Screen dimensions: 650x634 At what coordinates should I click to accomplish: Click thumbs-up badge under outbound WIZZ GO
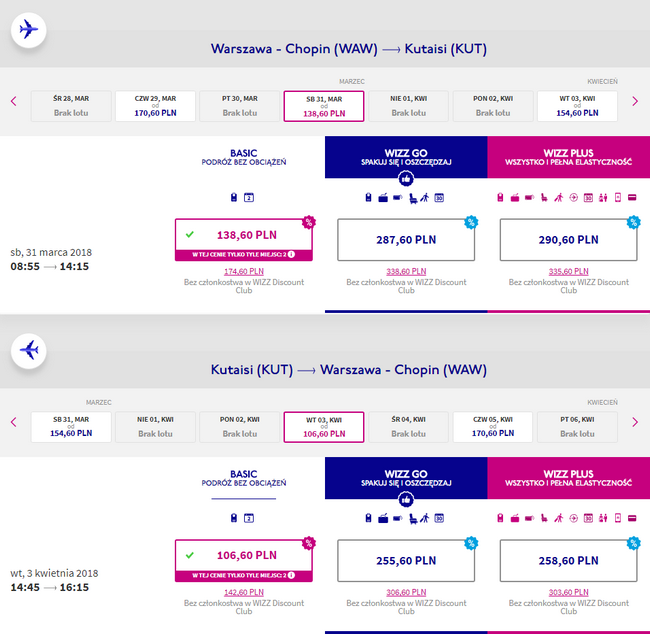coord(406,179)
